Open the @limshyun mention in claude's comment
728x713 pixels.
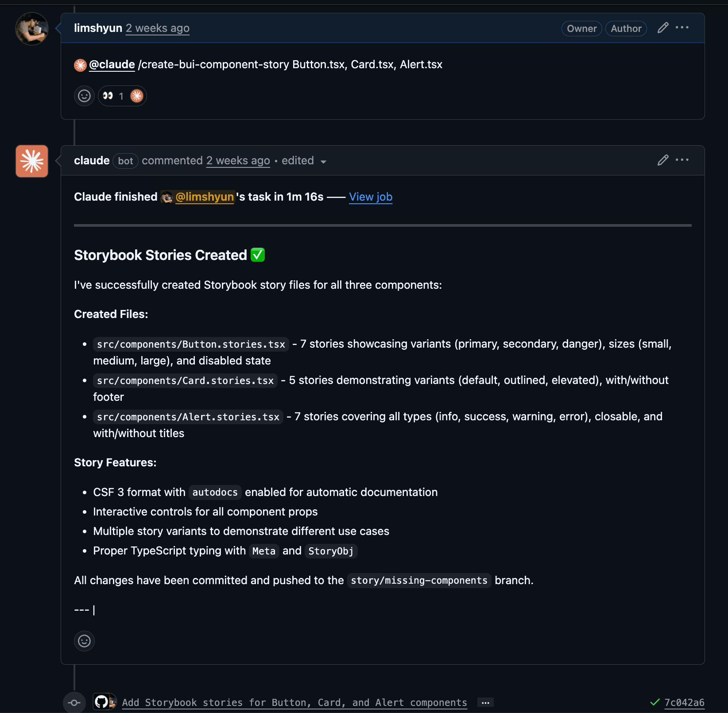tap(204, 197)
